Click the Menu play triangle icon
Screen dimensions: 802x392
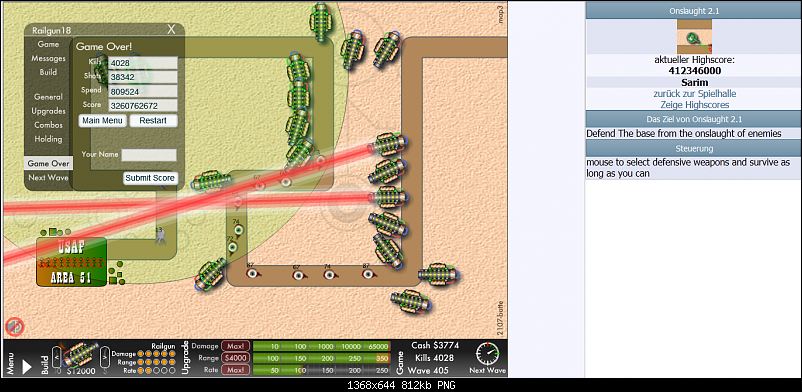(27, 366)
